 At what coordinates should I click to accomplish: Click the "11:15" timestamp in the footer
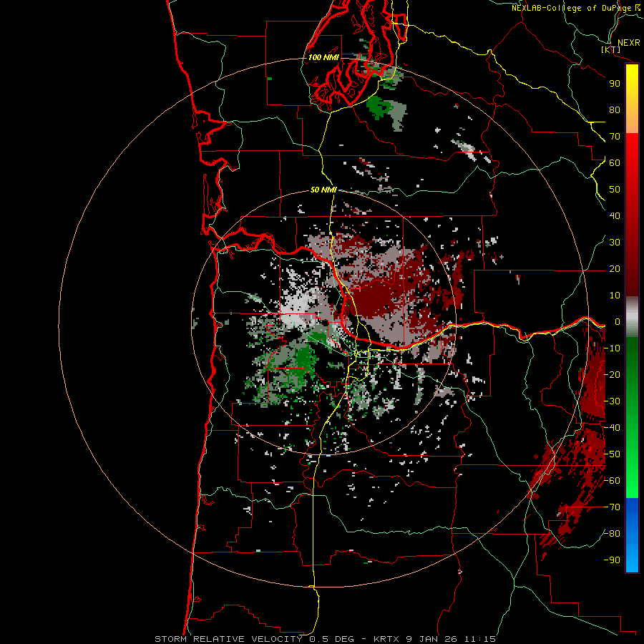[480, 639]
